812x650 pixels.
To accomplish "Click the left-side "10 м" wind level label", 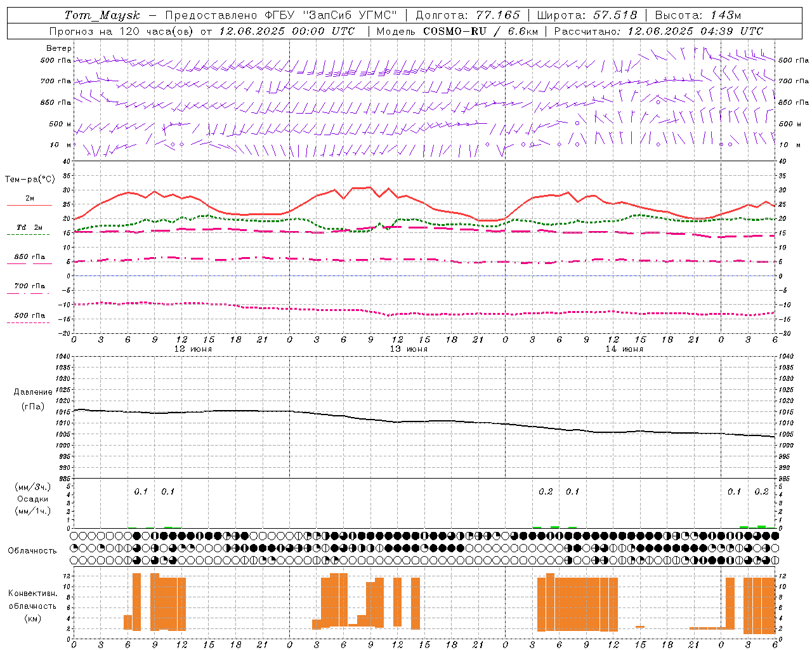I will coord(60,145).
